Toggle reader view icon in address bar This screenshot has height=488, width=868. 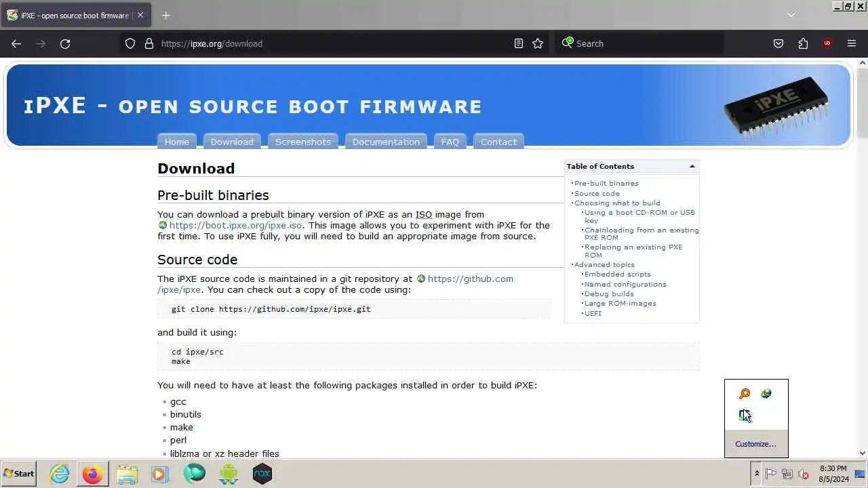[519, 43]
